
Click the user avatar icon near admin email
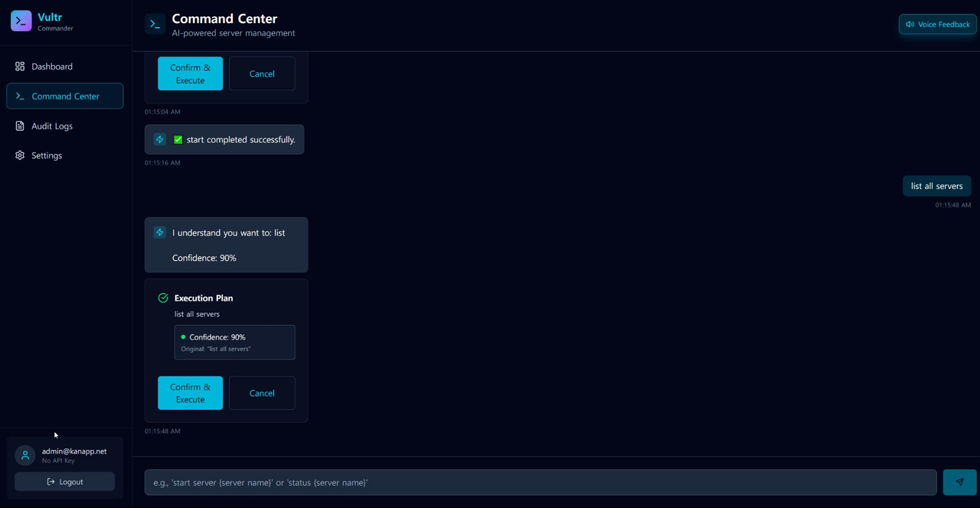tap(25, 455)
